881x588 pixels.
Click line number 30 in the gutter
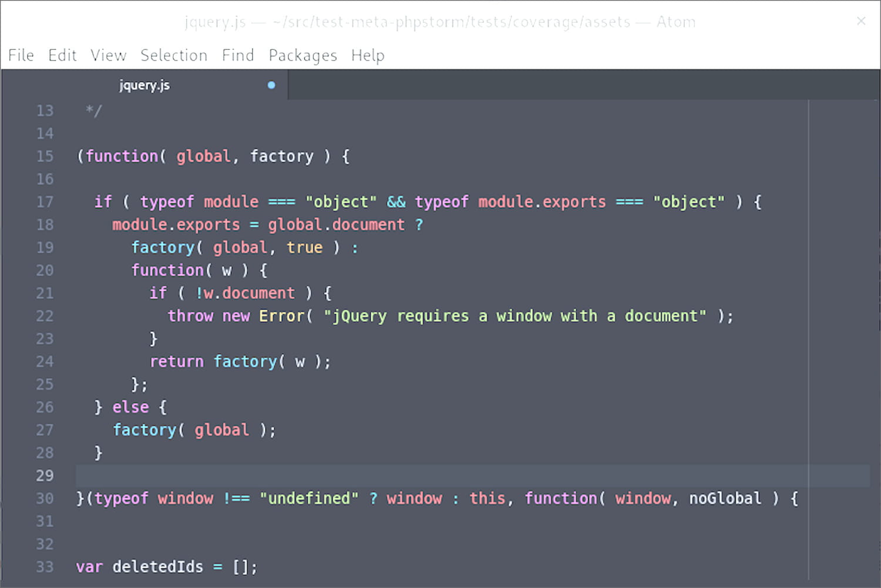pos(45,498)
